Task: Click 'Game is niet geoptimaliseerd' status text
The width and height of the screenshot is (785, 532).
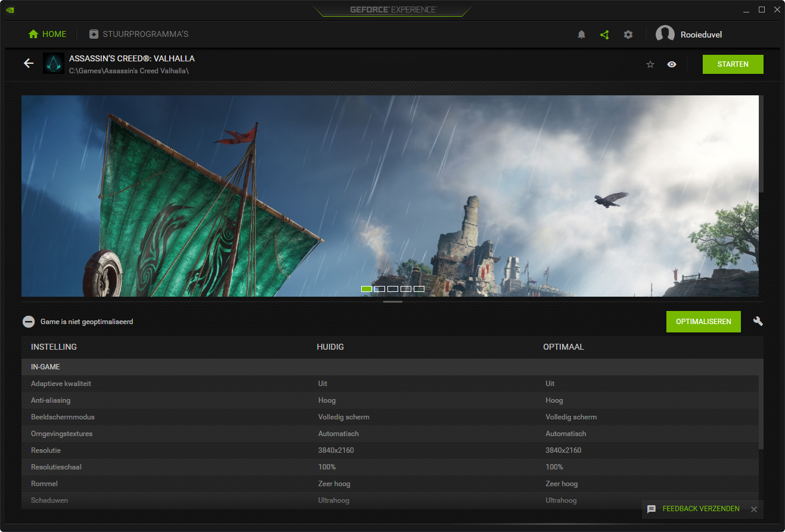Action: [86, 322]
